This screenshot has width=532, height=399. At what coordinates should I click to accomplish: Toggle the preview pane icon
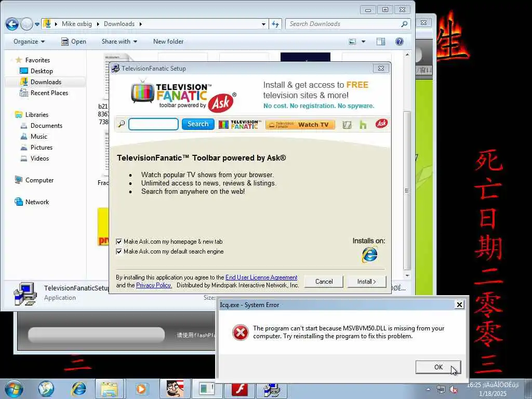[381, 42]
